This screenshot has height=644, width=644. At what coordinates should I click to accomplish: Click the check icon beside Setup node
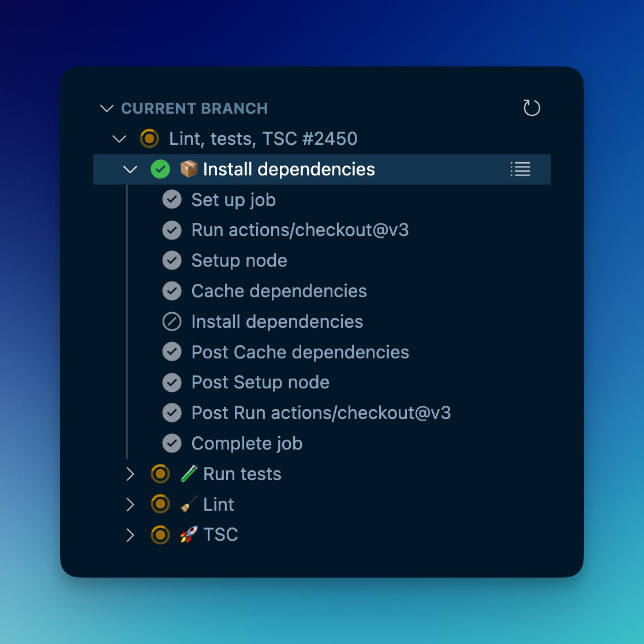(x=172, y=260)
